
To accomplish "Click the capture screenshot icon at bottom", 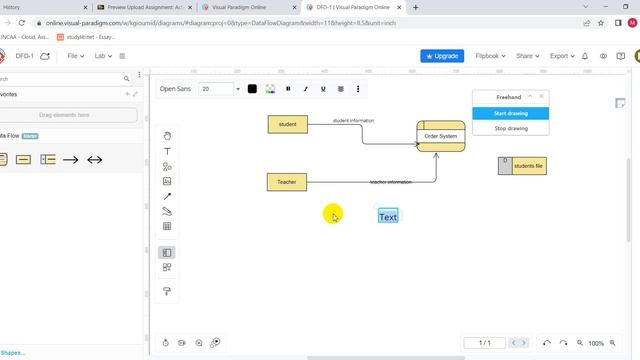I will click(x=199, y=343).
